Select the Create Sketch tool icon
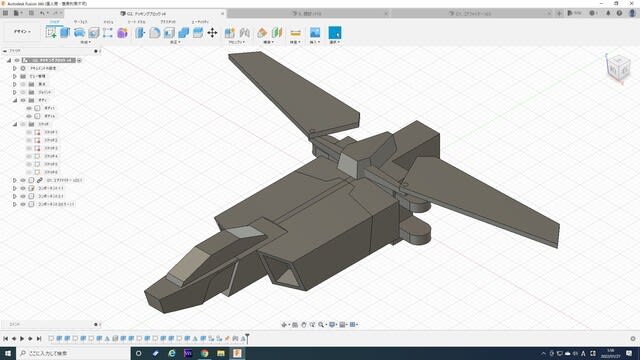Image resolution: width=640 pixels, height=360 pixels. (51, 33)
